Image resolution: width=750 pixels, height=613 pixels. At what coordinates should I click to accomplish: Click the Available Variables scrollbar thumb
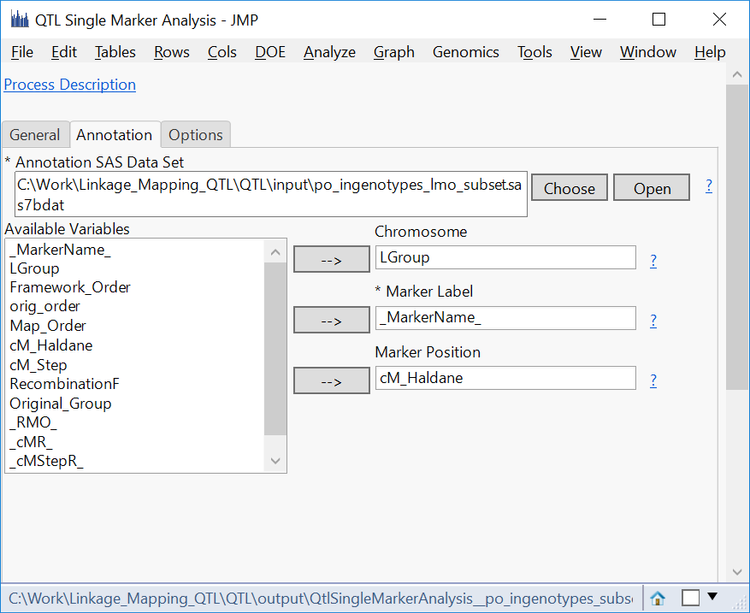point(276,349)
